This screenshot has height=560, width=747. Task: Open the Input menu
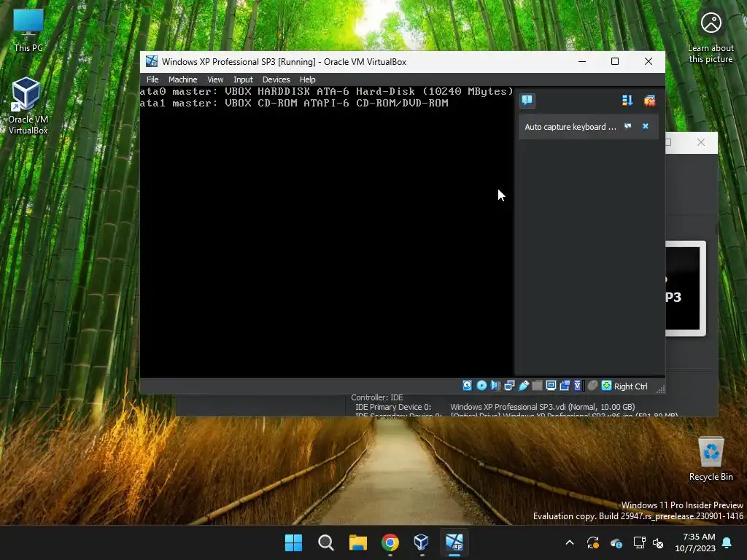pos(243,79)
